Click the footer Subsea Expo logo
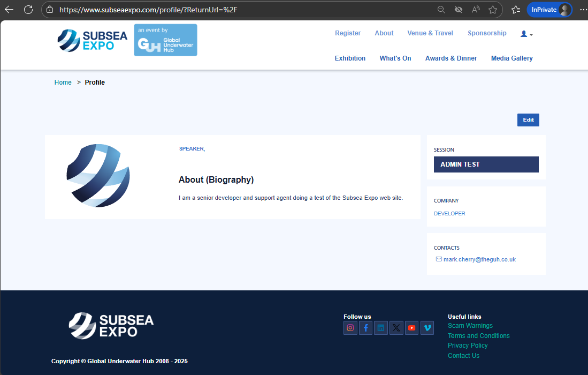Screen dimensions: 588x375 (x=111, y=326)
